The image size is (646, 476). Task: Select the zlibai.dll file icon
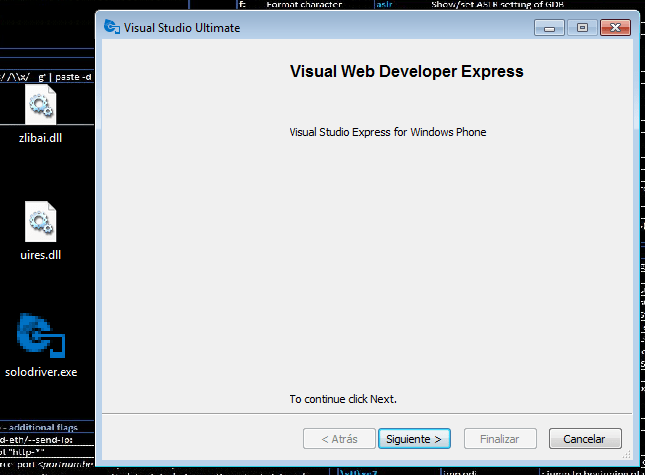40,105
